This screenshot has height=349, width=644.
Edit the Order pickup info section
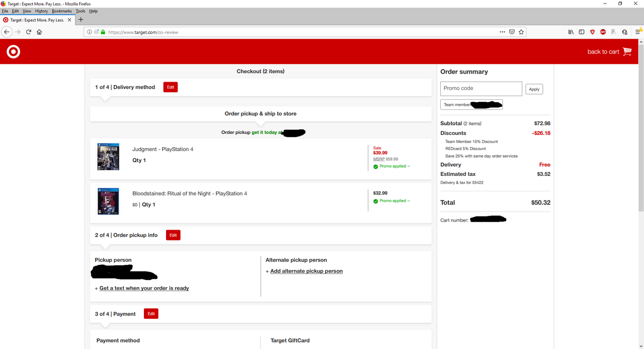(x=173, y=235)
